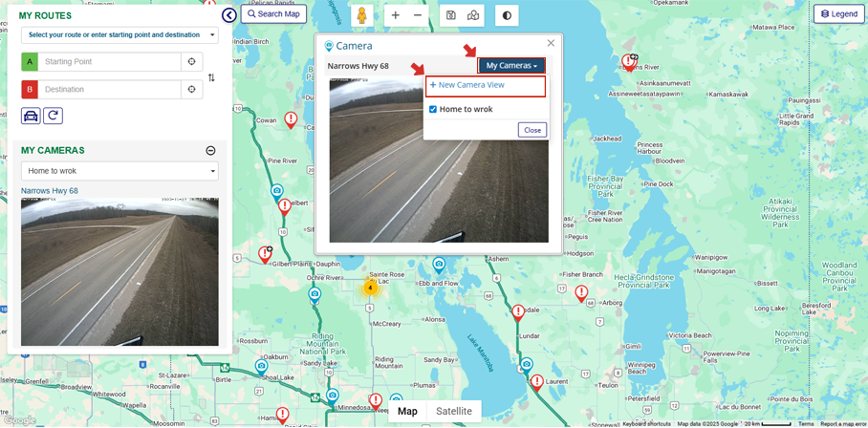Screen dimensions: 868x428
Task: Swap starting point and destination
Action: pos(211,78)
